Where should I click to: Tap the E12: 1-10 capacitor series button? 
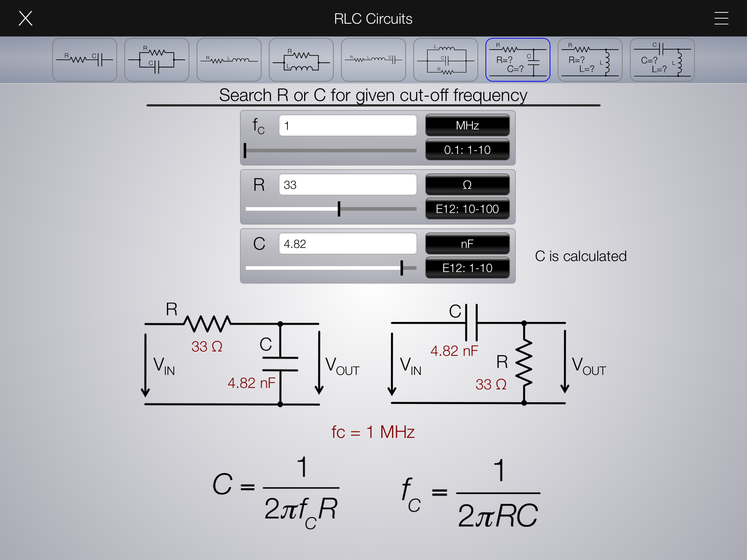coord(467,268)
